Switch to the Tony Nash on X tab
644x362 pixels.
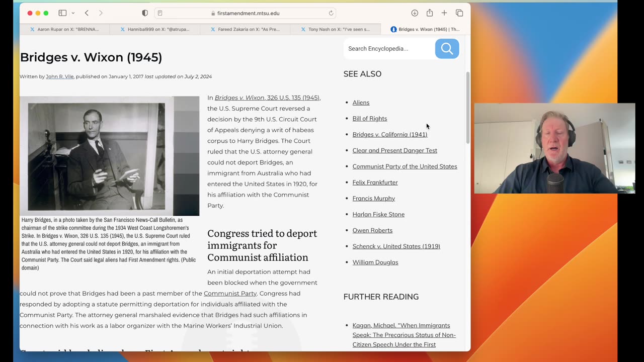pyautogui.click(x=335, y=29)
